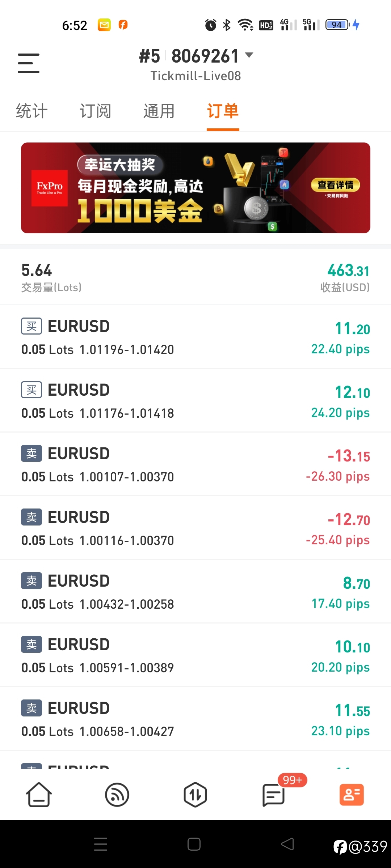Viewport: 391px width, 868px height.
Task: Open the signal feed icon in bottom bar
Action: pyautogui.click(x=117, y=795)
